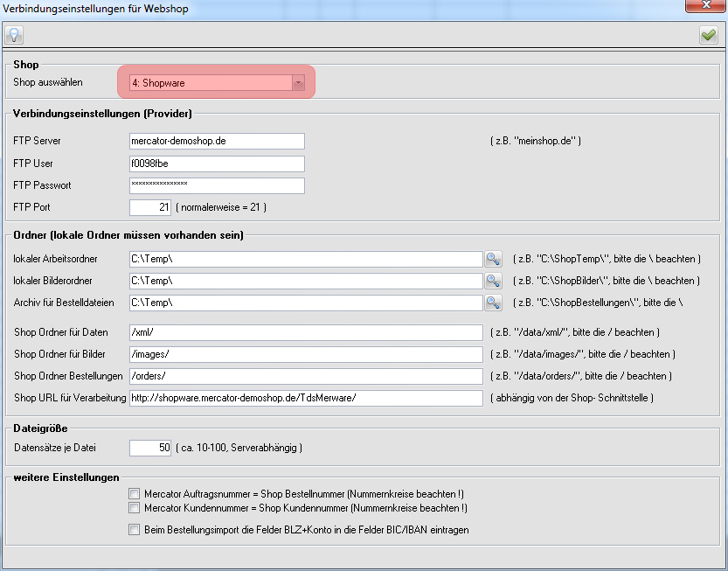Browse for lokaler Arbeitsordner folder
The width and height of the screenshot is (728, 571).
point(493,259)
